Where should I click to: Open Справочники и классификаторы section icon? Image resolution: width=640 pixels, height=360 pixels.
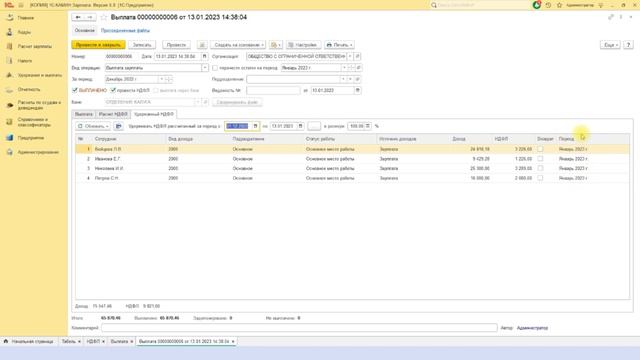10,122
